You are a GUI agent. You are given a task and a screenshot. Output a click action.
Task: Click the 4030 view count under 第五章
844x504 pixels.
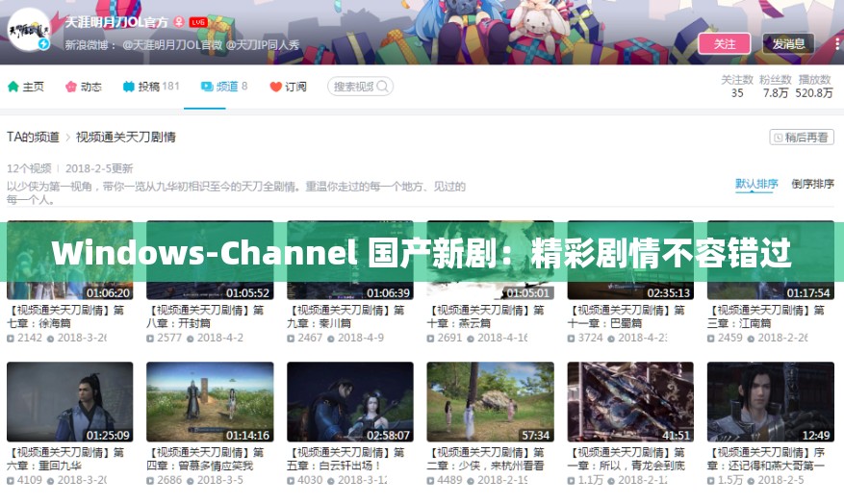pyautogui.click(x=310, y=480)
